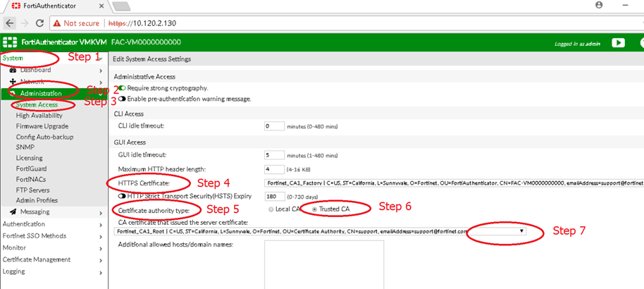Toggle HTTP Strict Transport Security (HSTS) Expiry switch

click(122, 196)
